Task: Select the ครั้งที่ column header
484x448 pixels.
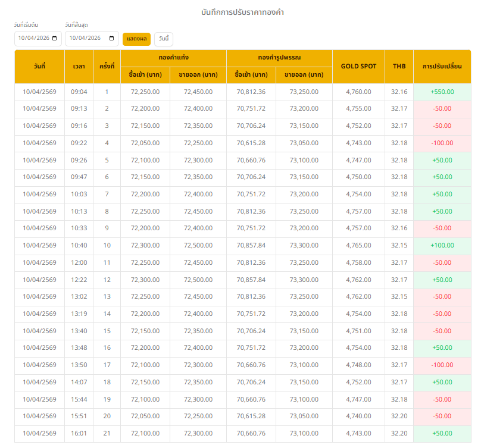Action: [107, 67]
